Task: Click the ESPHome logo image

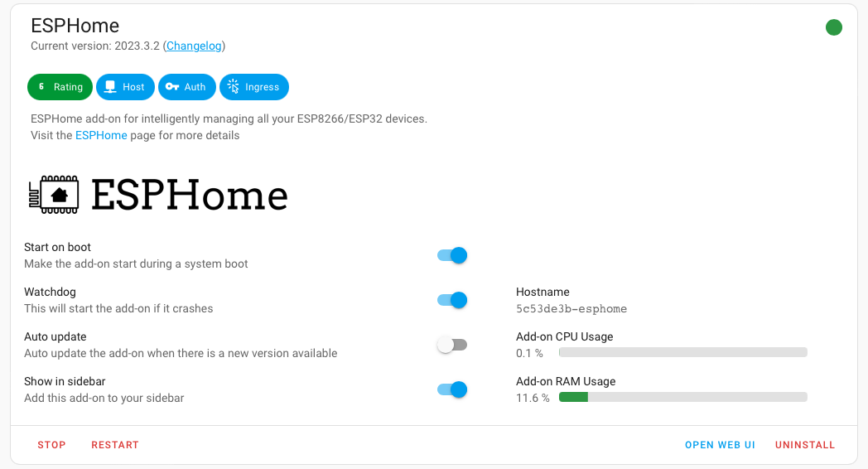Action: click(158, 195)
